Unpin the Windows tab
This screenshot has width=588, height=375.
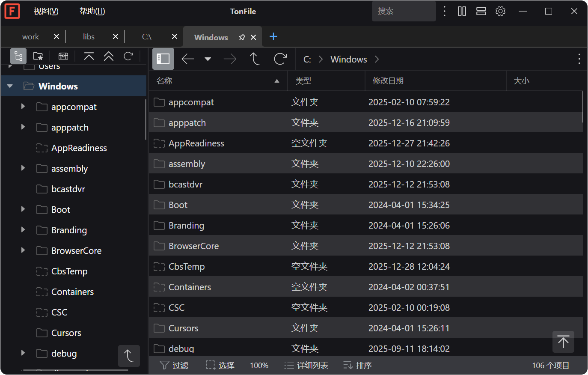[x=242, y=37]
